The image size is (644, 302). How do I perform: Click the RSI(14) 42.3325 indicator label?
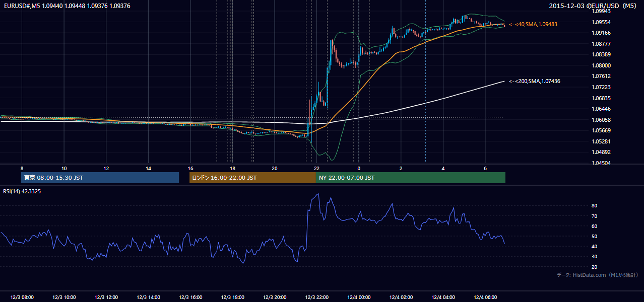click(22, 191)
